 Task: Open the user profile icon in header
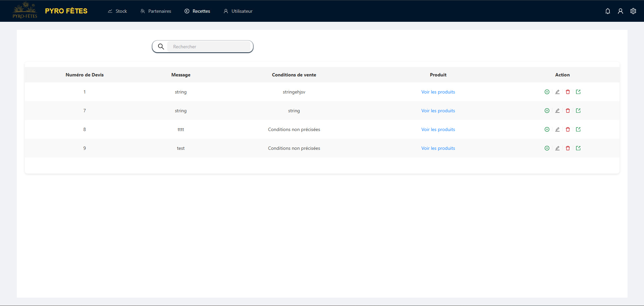(x=620, y=11)
